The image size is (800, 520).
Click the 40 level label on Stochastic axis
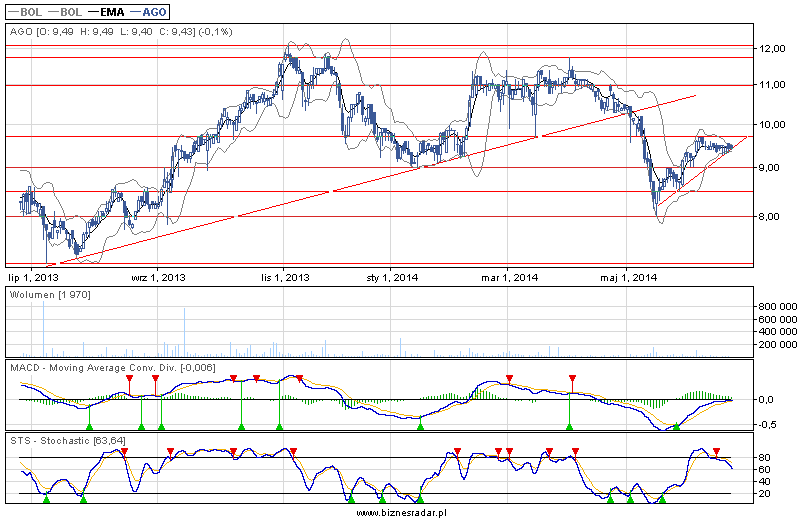(x=764, y=482)
